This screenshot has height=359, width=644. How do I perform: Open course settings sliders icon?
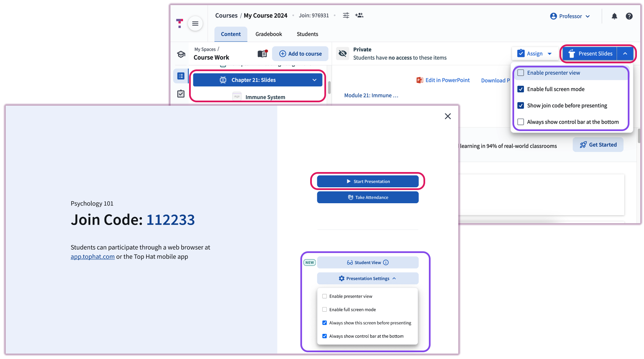click(346, 16)
